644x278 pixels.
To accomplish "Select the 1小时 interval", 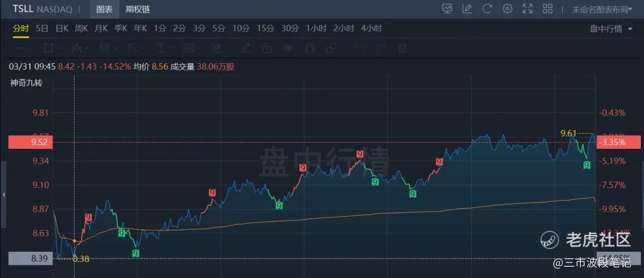I will tap(316, 29).
